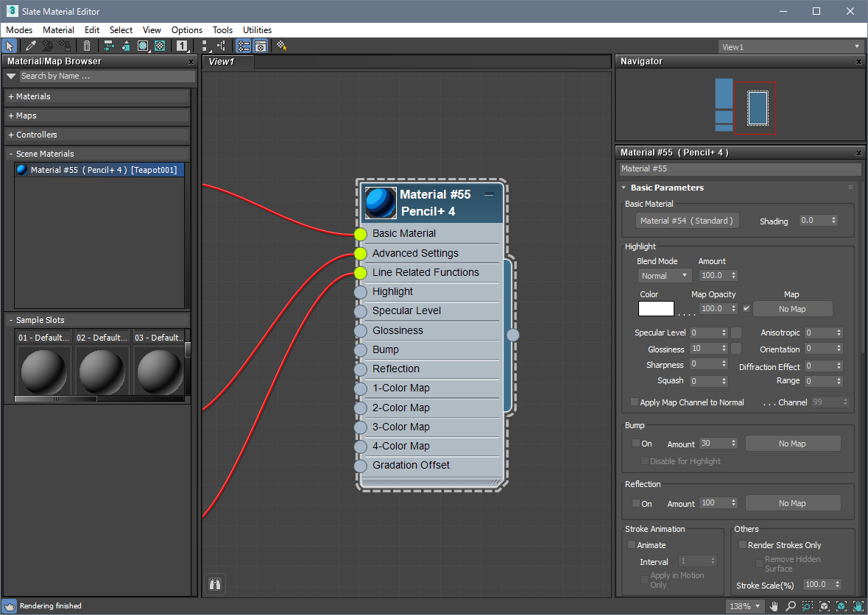Click the Select Tool arrow icon
The height and width of the screenshot is (615, 868).
[9, 46]
